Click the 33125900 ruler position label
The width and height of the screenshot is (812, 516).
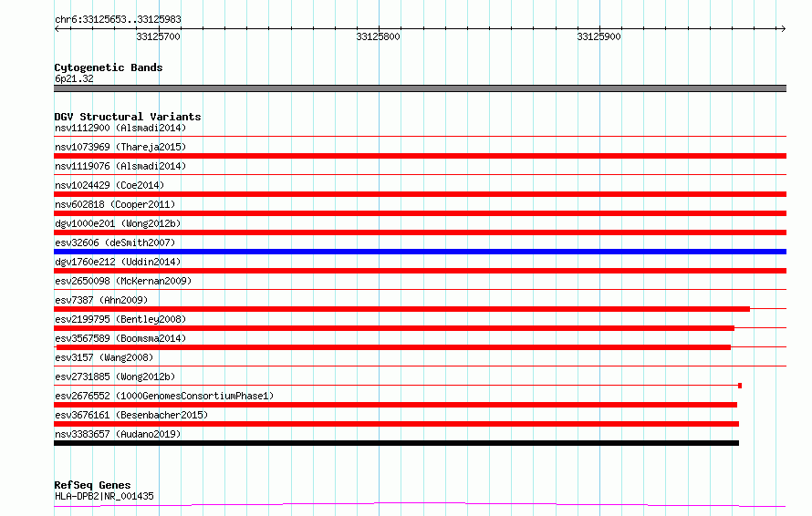[599, 36]
